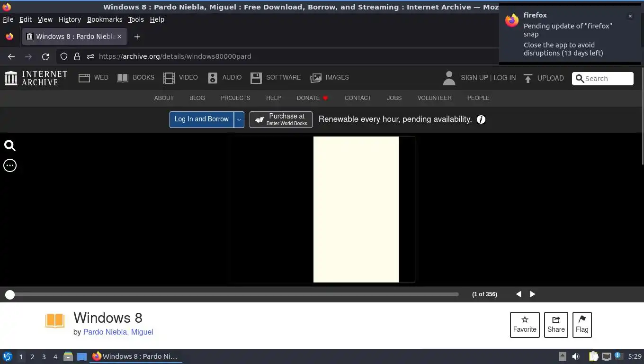
Task: Open the JOBS link
Action: [x=394, y=98]
